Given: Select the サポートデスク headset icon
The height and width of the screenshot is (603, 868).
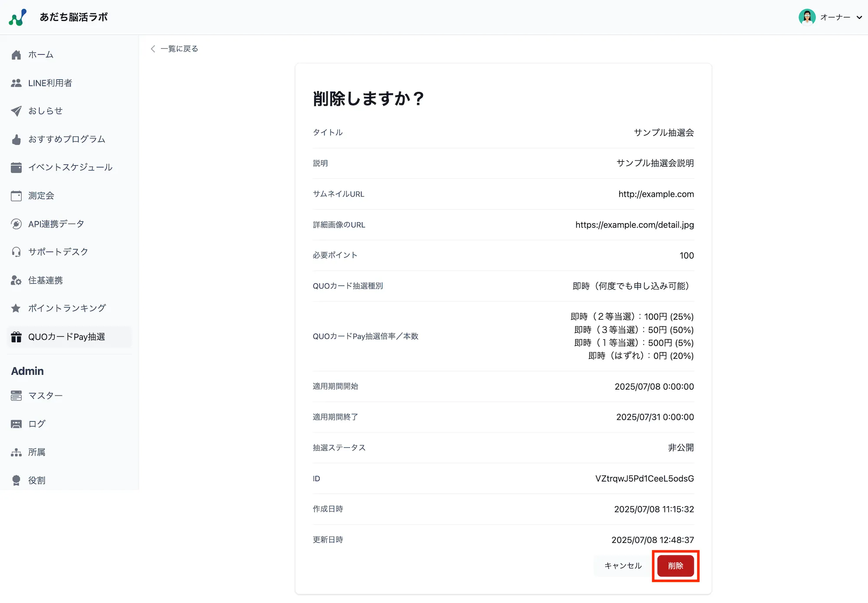Looking at the screenshot, I should [16, 252].
